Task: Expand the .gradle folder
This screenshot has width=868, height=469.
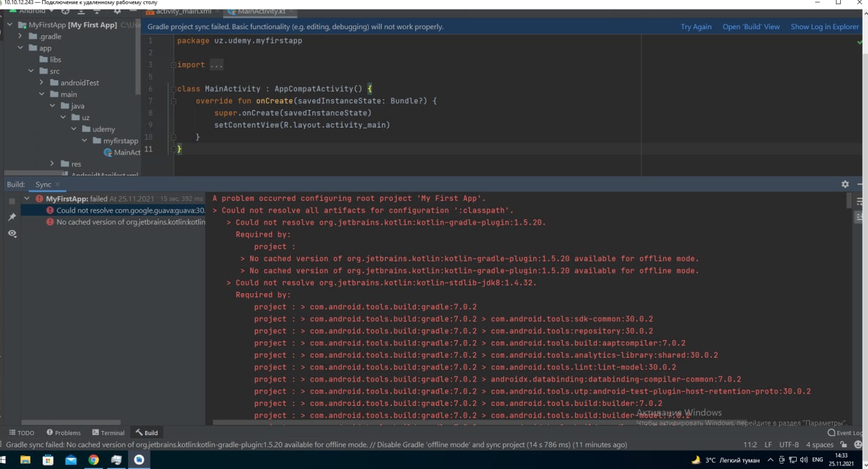Action: pos(20,37)
